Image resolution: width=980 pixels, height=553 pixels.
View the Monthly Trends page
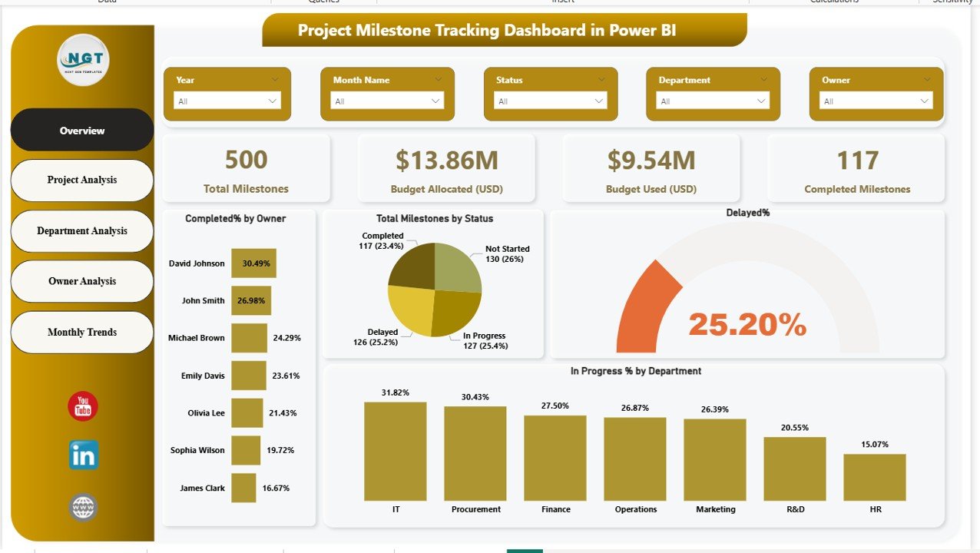click(82, 332)
